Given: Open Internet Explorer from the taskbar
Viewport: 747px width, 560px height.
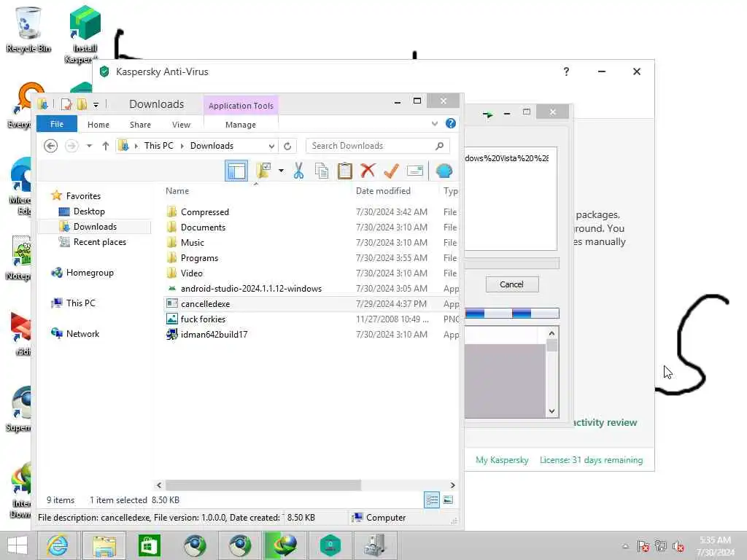Looking at the screenshot, I should (x=57, y=545).
